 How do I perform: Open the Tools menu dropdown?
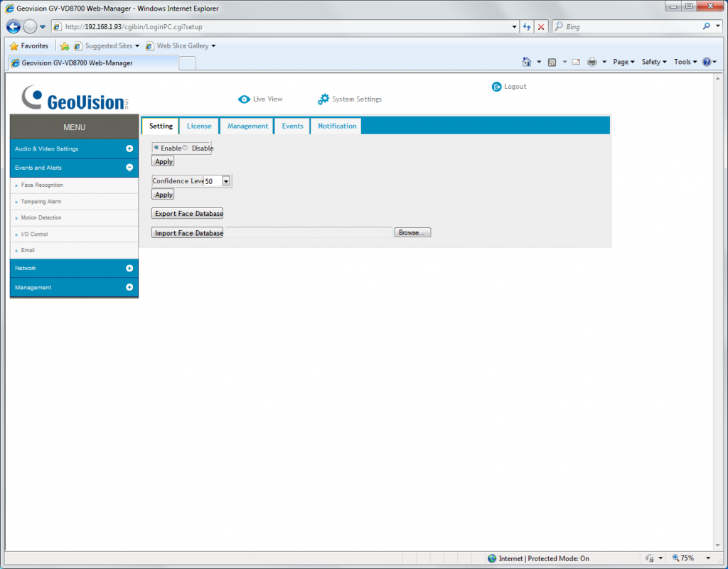click(x=685, y=62)
